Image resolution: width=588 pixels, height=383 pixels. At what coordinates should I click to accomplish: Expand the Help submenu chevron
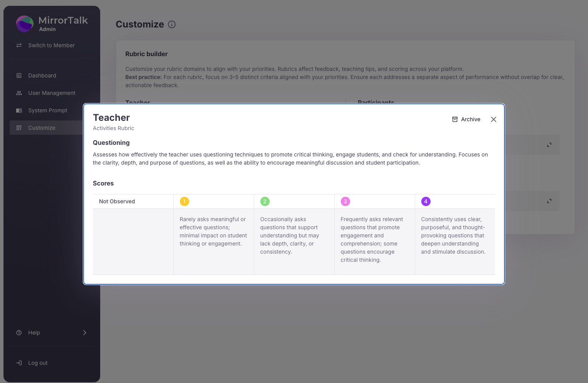tap(85, 333)
